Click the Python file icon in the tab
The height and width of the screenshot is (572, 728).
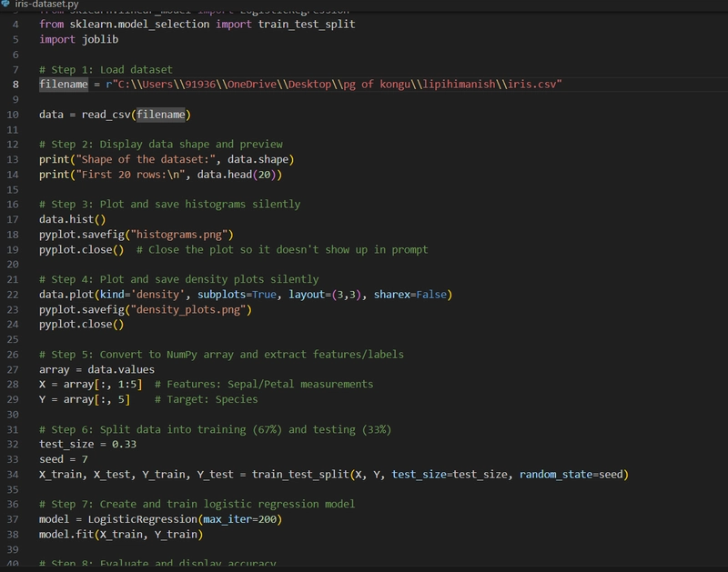(x=5, y=4)
